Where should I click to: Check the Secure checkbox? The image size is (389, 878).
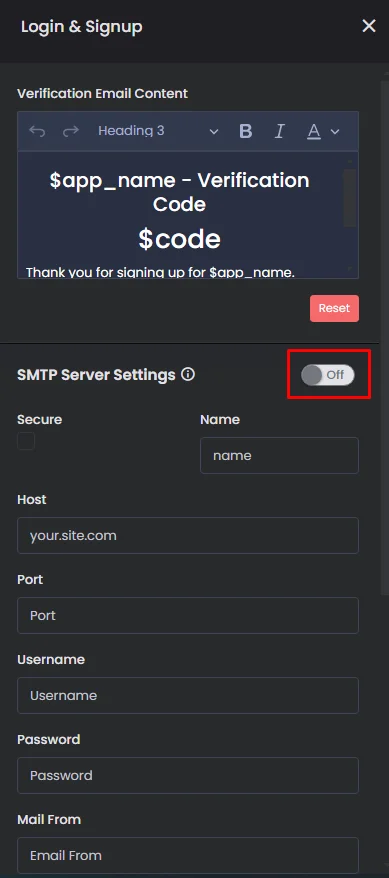pyautogui.click(x=26, y=441)
